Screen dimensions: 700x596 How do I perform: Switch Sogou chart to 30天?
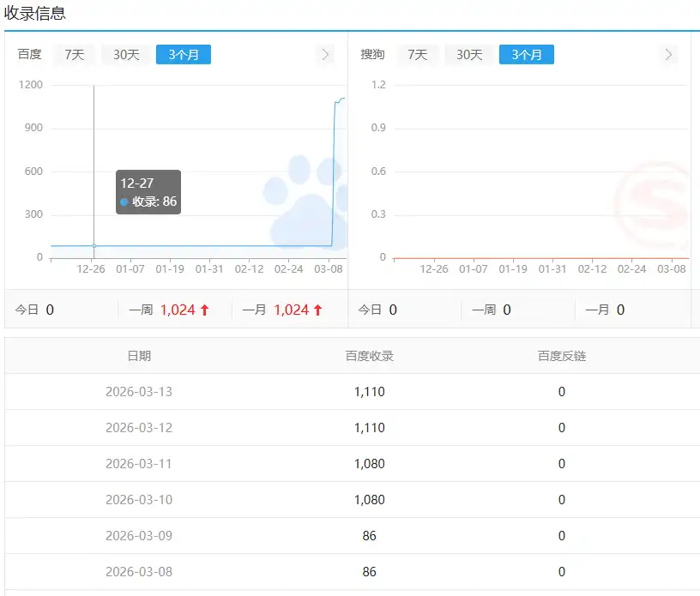tap(469, 55)
